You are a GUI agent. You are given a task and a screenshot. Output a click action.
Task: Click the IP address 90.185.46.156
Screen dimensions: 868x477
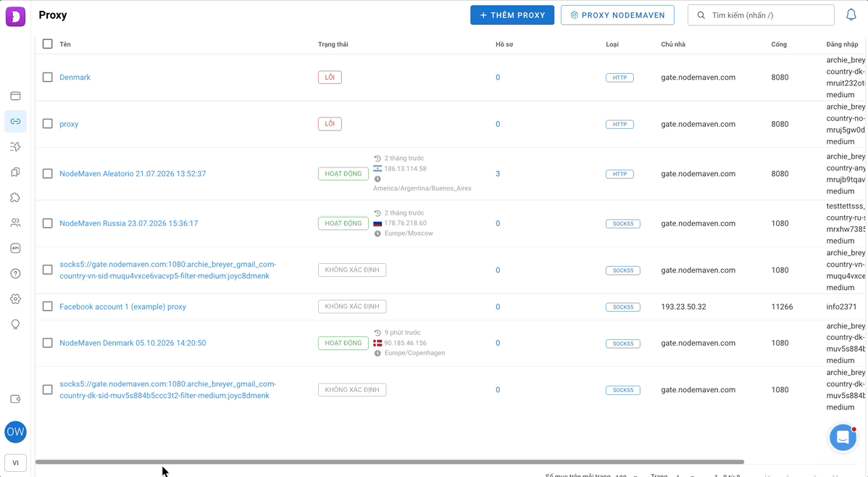pos(405,343)
